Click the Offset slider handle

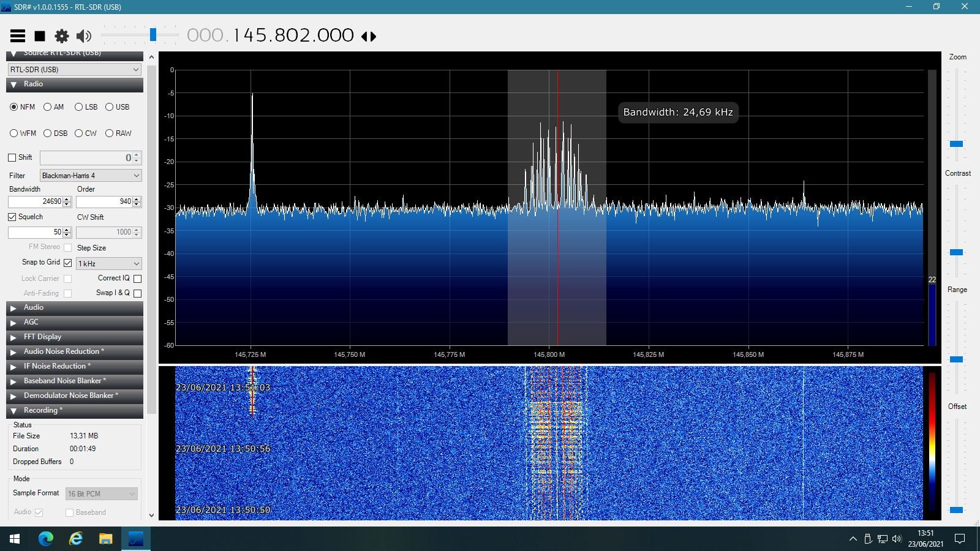[x=956, y=510]
